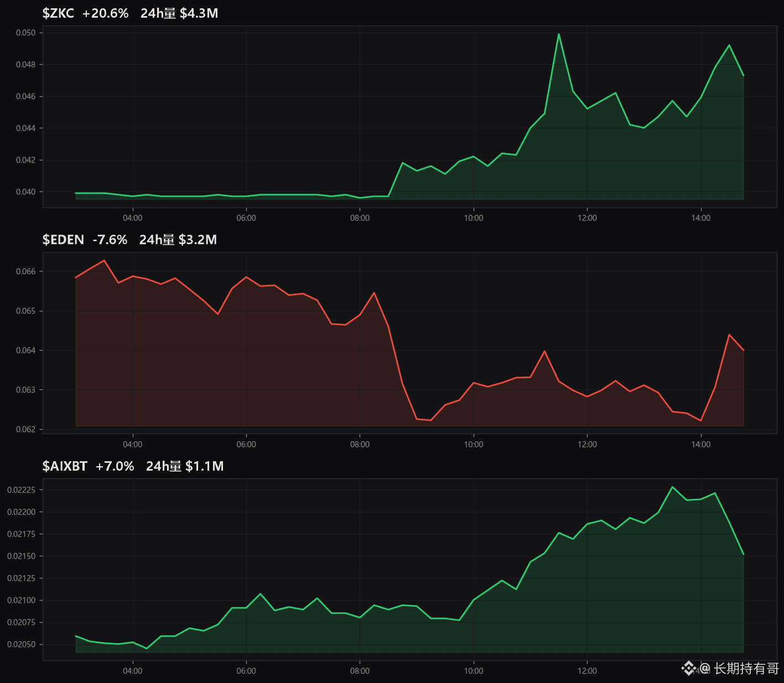Click the 0.040 y-axis label

[25, 192]
